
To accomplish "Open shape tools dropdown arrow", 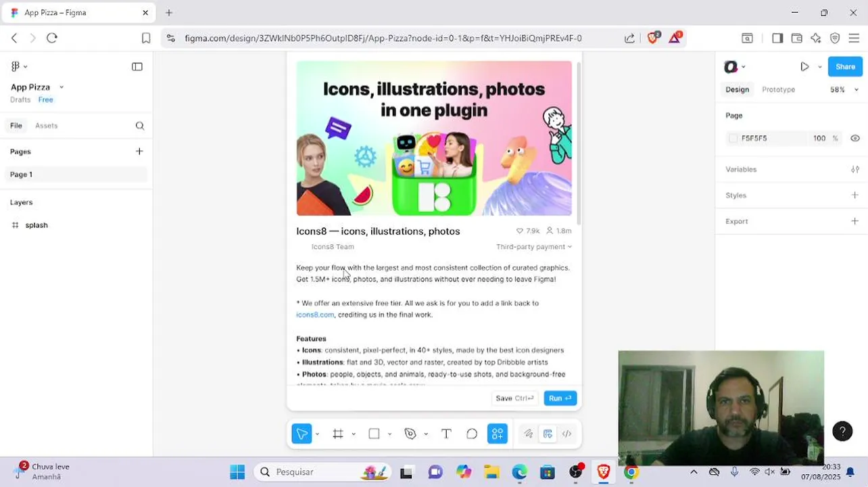I will (x=389, y=434).
